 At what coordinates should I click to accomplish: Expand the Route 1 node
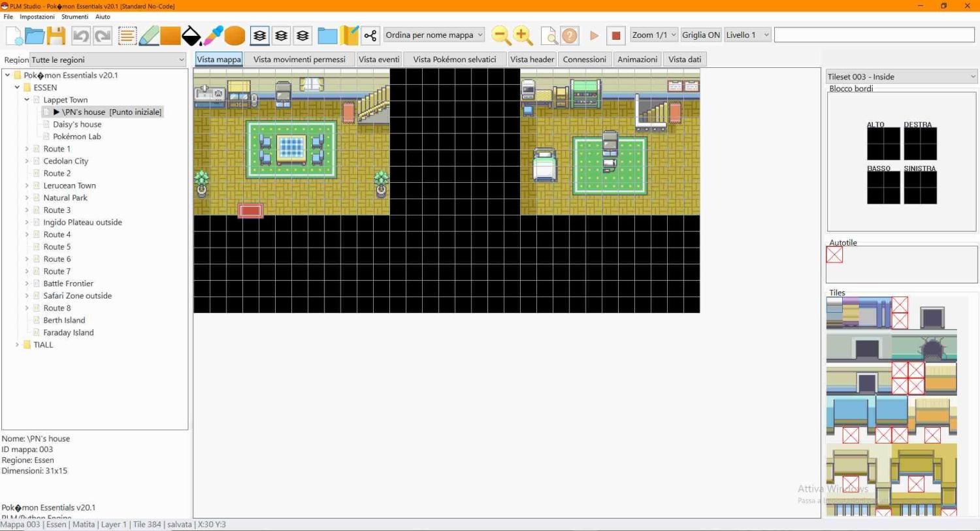pos(27,149)
